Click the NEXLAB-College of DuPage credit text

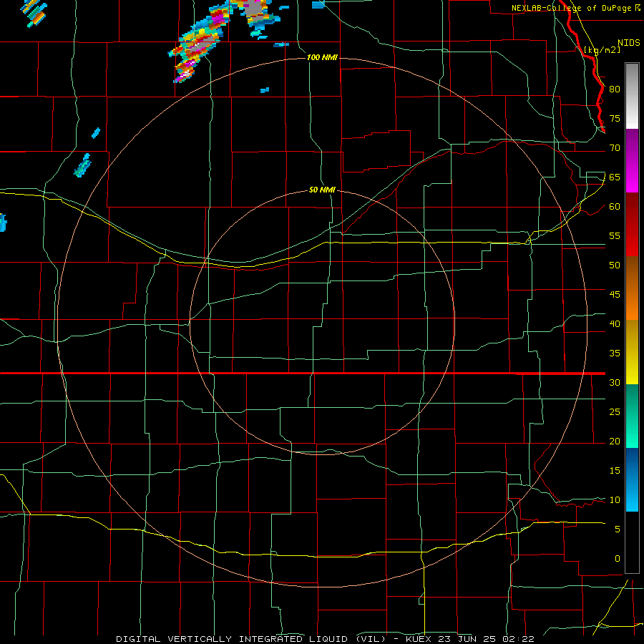575,8
